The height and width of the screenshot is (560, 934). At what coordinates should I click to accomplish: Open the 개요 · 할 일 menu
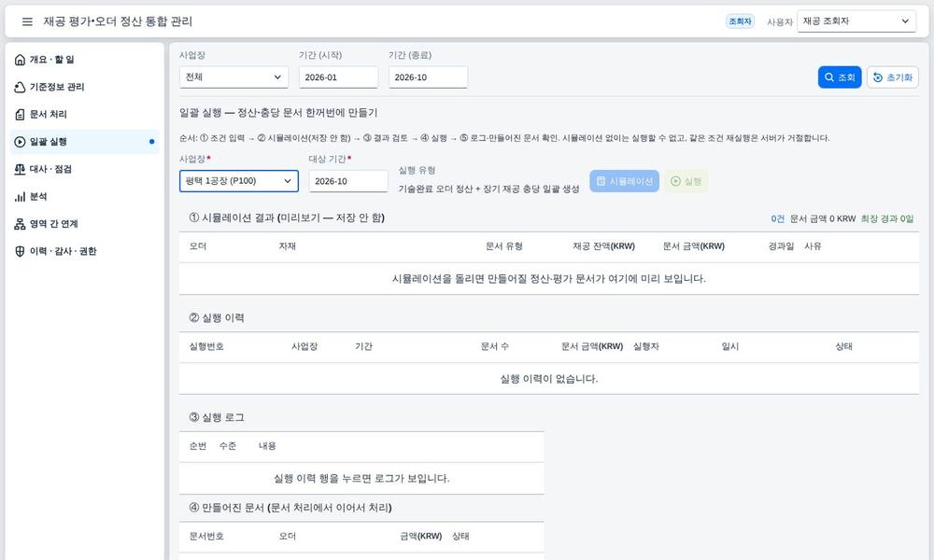pos(85,60)
